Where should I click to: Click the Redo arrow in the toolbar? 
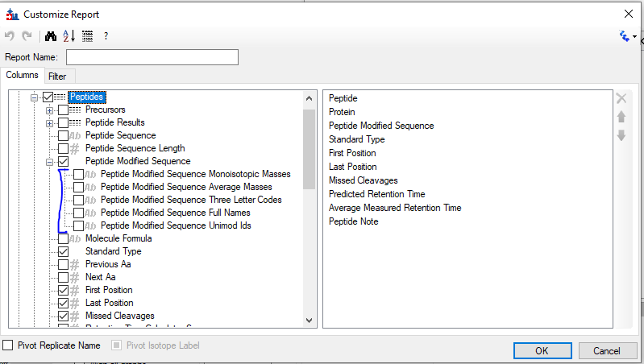(27, 36)
